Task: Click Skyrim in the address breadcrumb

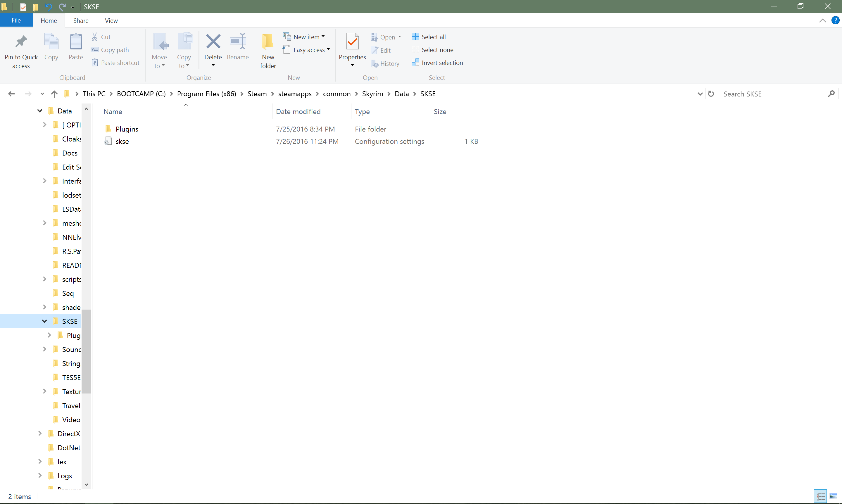Action: click(x=372, y=94)
